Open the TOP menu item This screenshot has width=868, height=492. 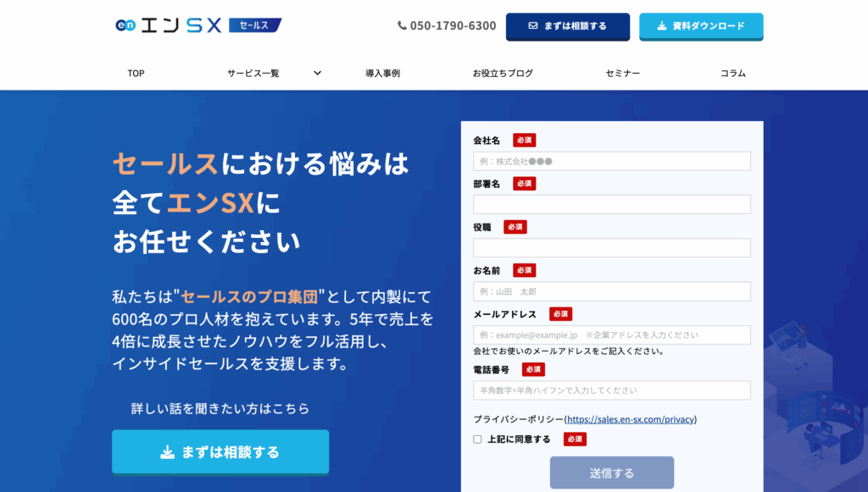[x=136, y=73]
